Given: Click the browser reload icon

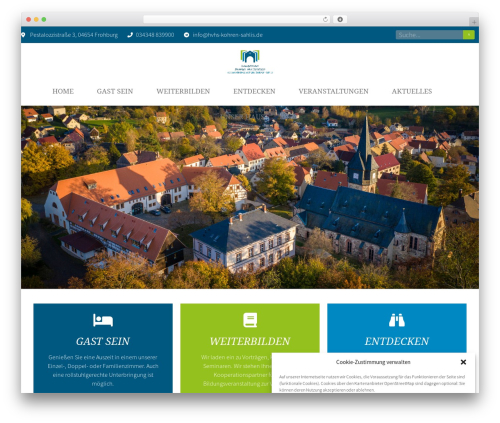Looking at the screenshot, I should 325,19.
